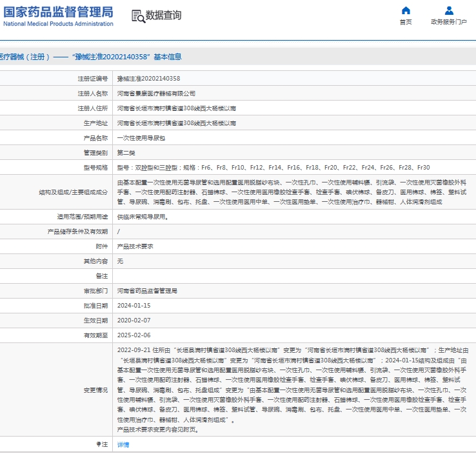Image resolution: width=476 pixels, height=454 pixels.
Task: Click the 产品名称 row label
Action: click(95, 138)
